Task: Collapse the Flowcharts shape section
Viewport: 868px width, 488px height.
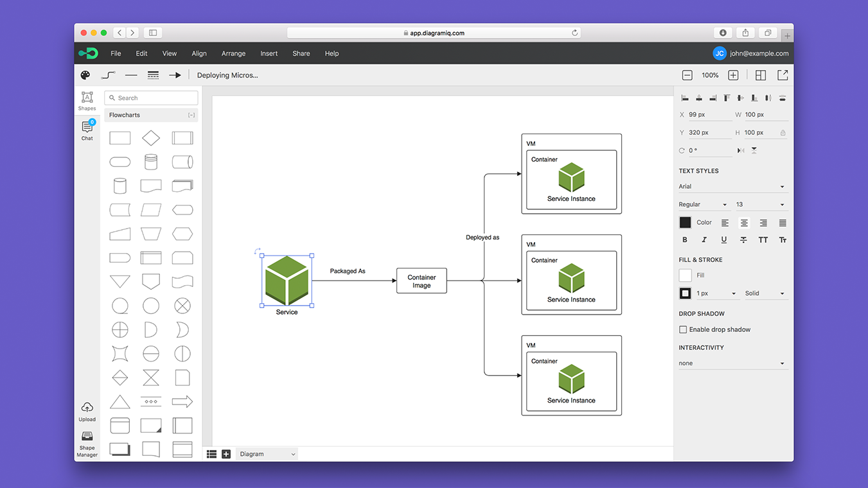Action: point(190,115)
